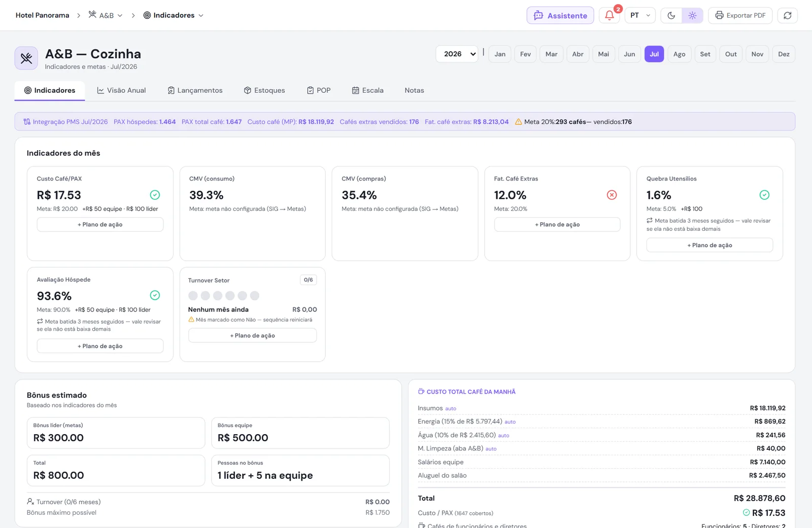This screenshot has width=812, height=528.
Task: Open the POP tab
Action: 319,90
